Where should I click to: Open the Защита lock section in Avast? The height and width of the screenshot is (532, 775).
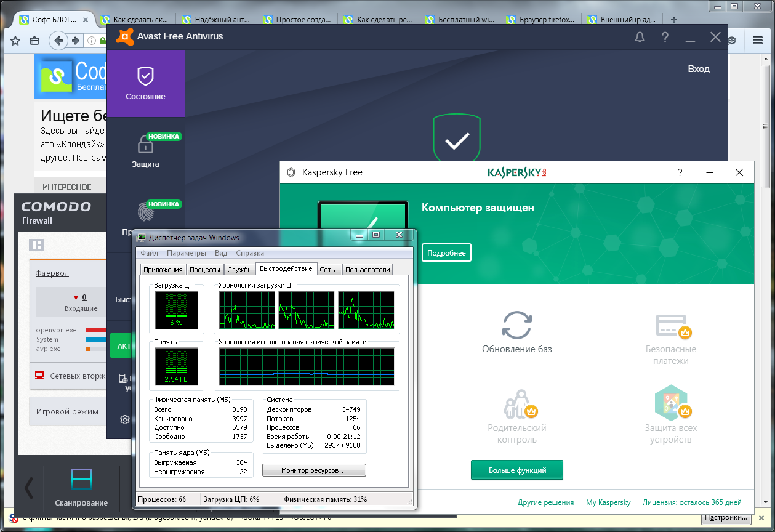pyautogui.click(x=145, y=151)
